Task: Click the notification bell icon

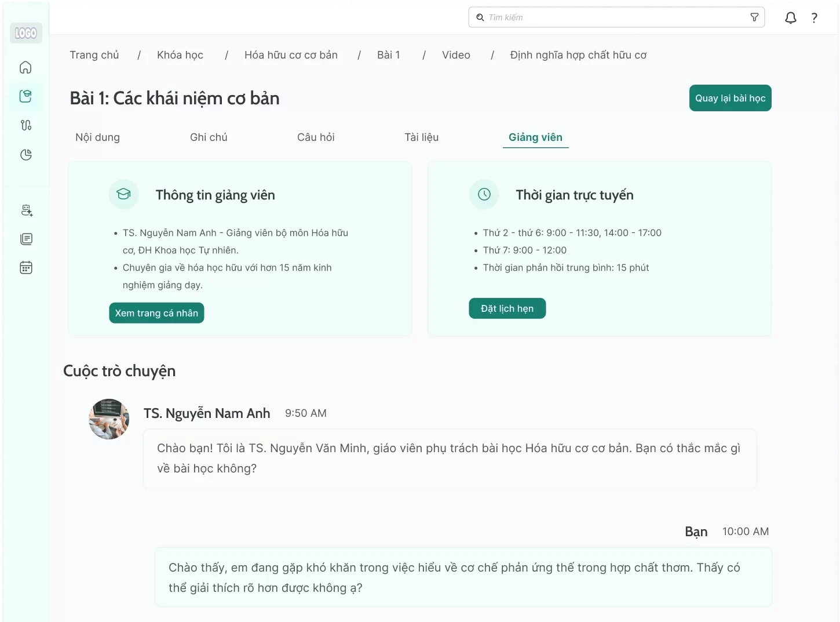Action: coord(790,17)
